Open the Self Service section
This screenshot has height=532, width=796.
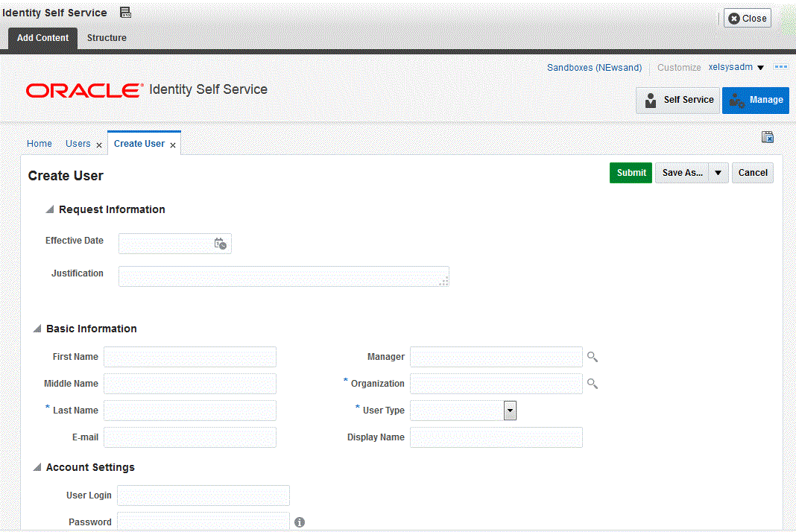pos(677,100)
